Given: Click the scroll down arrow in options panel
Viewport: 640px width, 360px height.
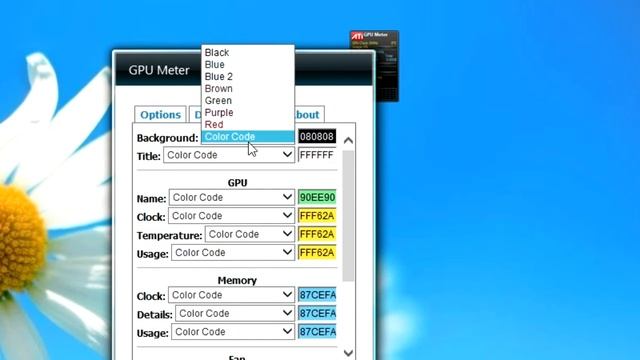Looking at the screenshot, I should pyautogui.click(x=348, y=353).
